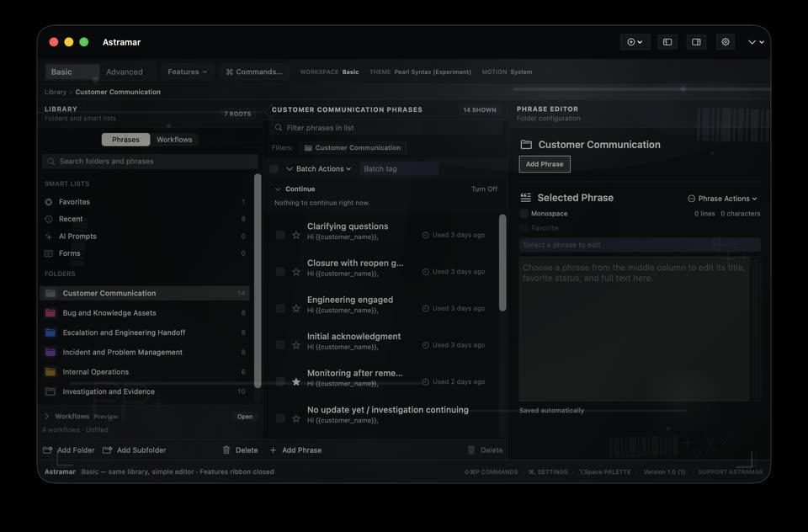Screen dimensions: 808x532
Task: Check the Clarifying questions checkbox
Action: tap(280, 235)
